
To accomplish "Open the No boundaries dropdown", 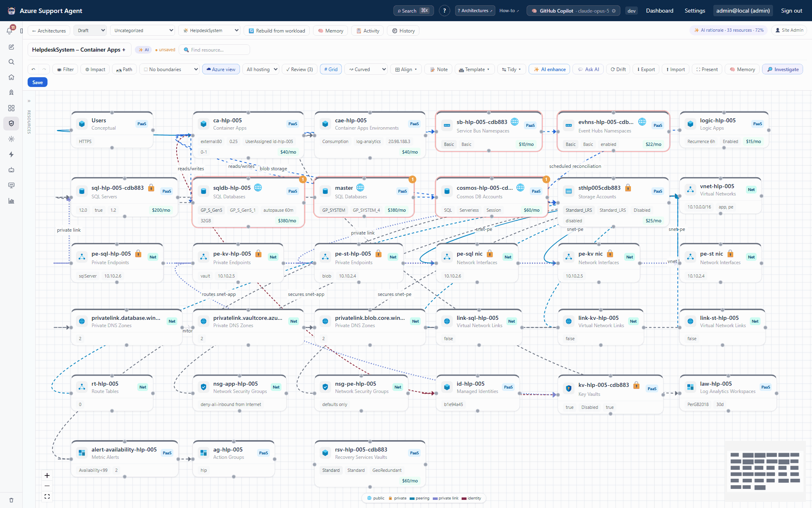I will coord(170,69).
